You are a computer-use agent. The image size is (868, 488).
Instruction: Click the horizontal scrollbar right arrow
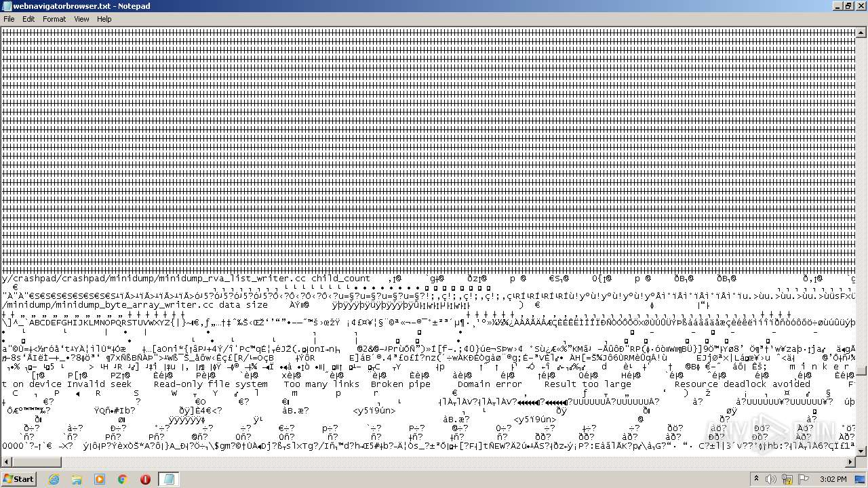point(851,462)
